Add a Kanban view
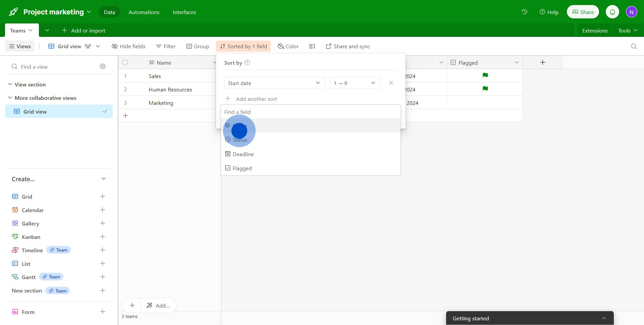Viewport: 644px width, 325px height. [x=103, y=237]
